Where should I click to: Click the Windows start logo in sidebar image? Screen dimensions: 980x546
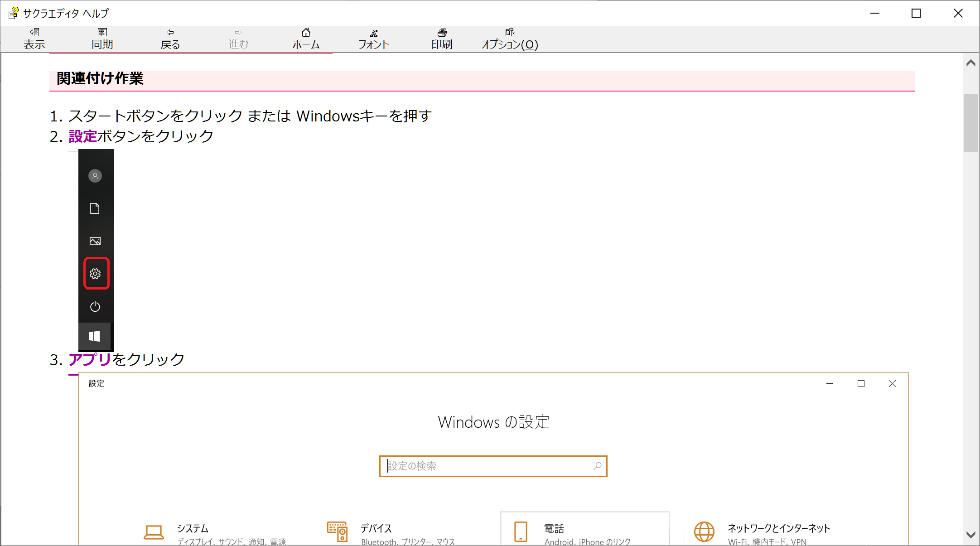pyautogui.click(x=94, y=336)
